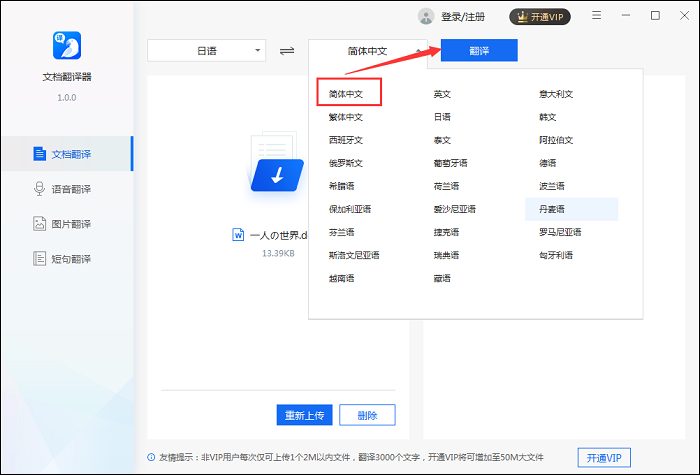The width and height of the screenshot is (700, 475).
Task: Pick highlighted 丹麦语 option
Action: 571,209
